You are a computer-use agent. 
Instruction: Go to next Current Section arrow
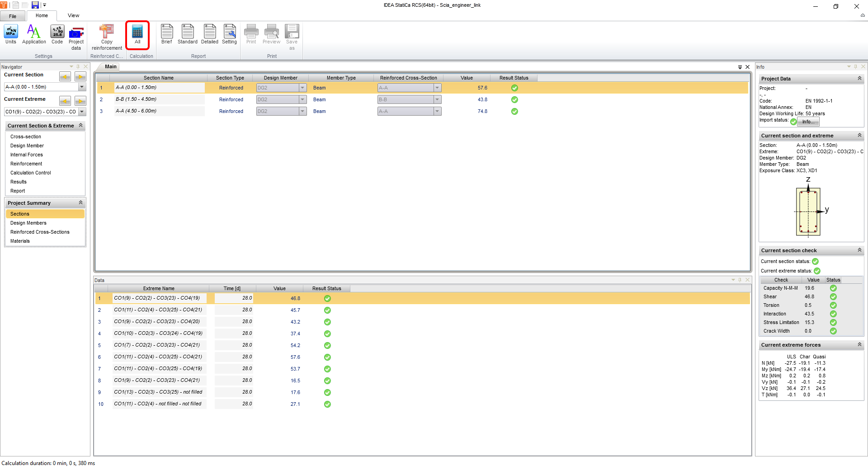[x=80, y=76]
